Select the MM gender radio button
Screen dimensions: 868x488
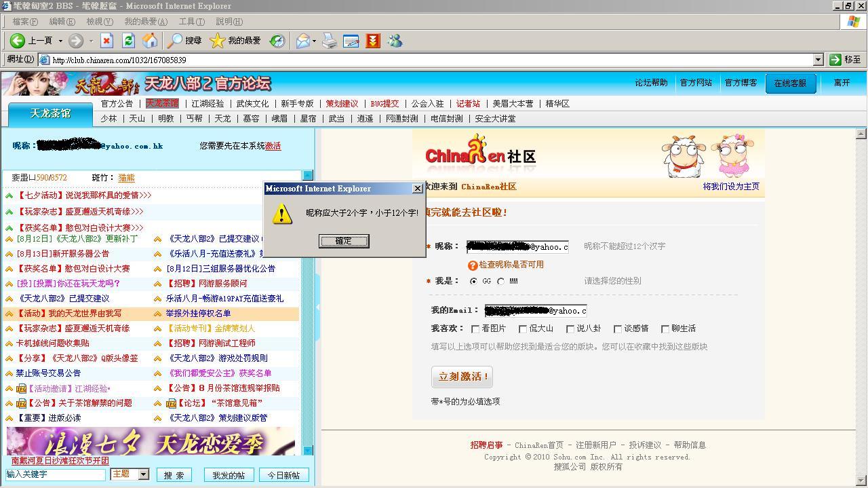[x=500, y=281]
